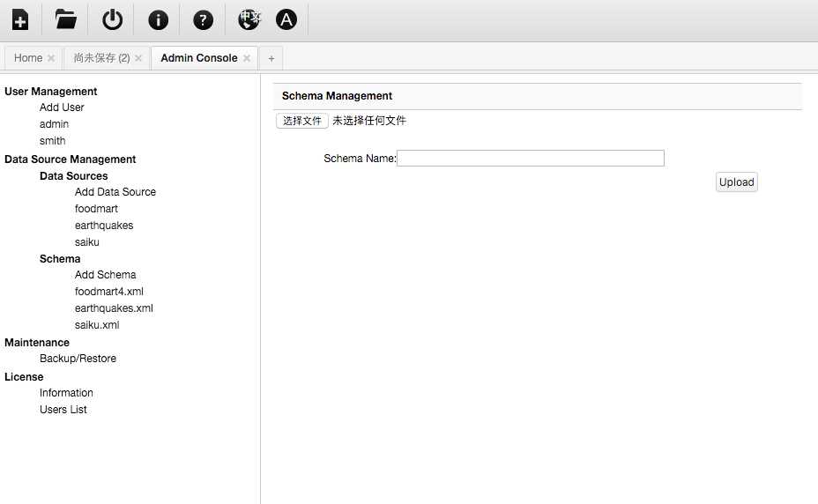Image resolution: width=818 pixels, height=504 pixels.
Task: Select saiku.xml schema
Action: [x=97, y=325]
